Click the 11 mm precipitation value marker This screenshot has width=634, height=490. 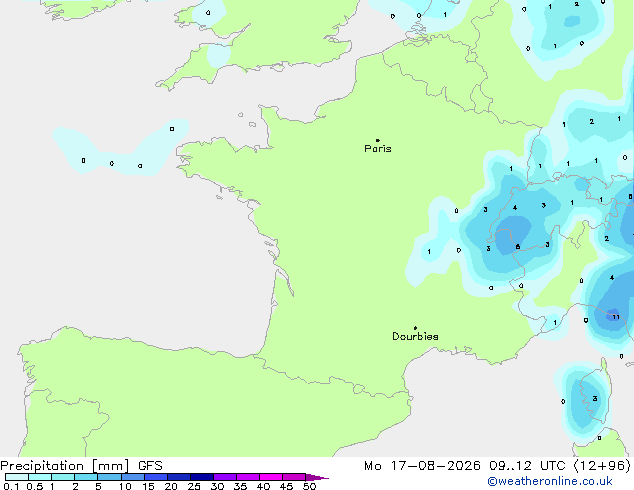[x=615, y=317]
